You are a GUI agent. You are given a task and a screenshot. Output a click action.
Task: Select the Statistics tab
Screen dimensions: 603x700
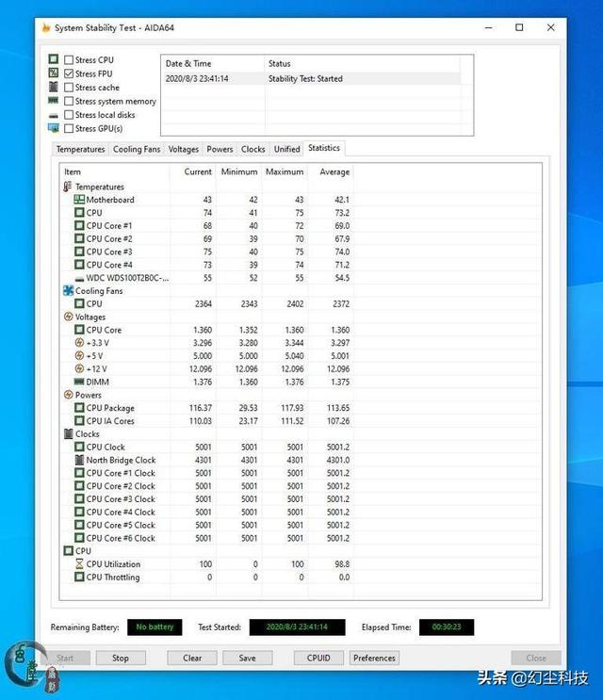click(x=324, y=148)
